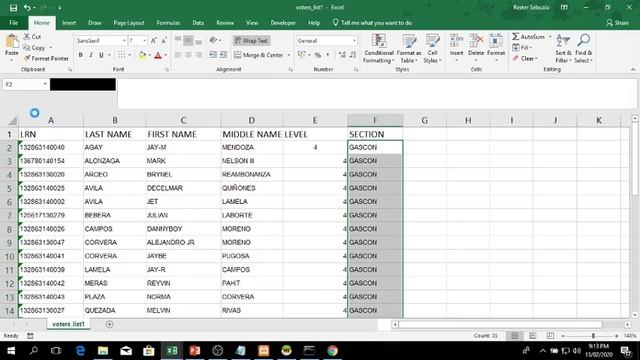This screenshot has height=360, width=640.
Task: Click the Name Box showing F2
Action: tap(22, 84)
